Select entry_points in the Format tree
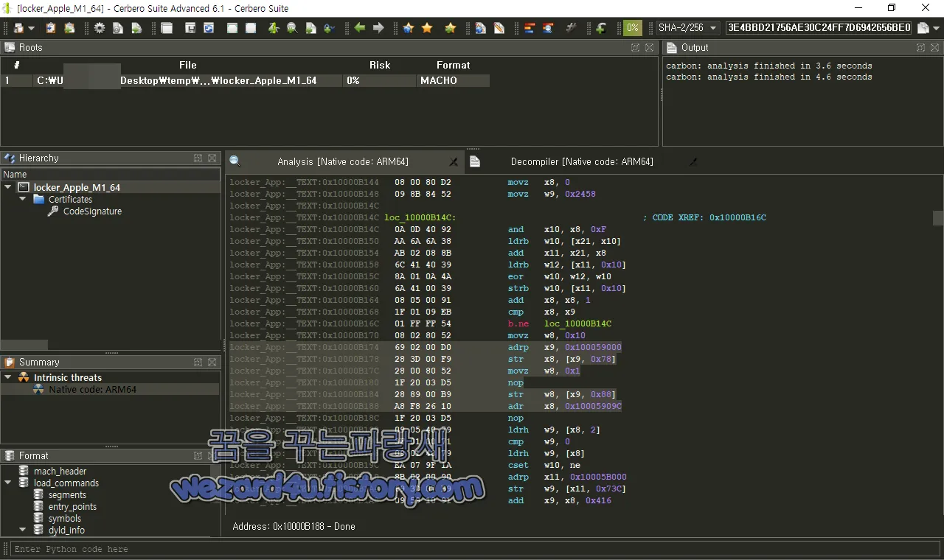This screenshot has height=560, width=944. 72,506
